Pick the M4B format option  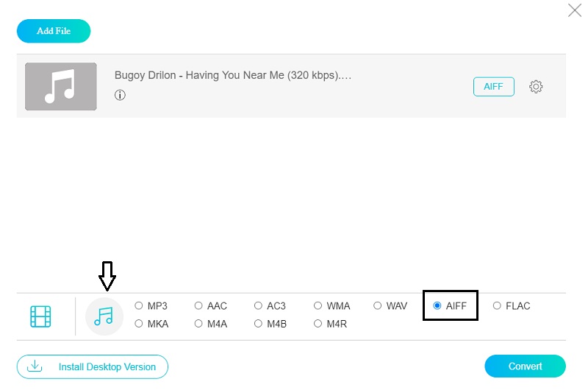pos(258,324)
